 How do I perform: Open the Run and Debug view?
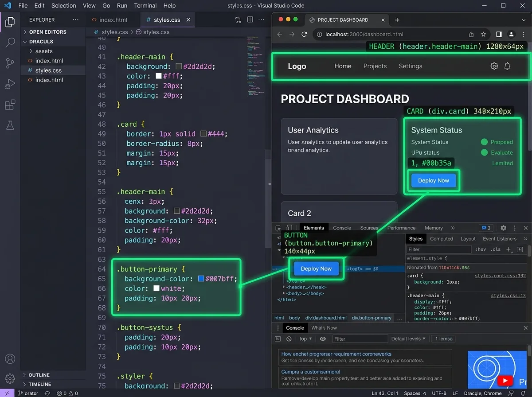click(10, 84)
